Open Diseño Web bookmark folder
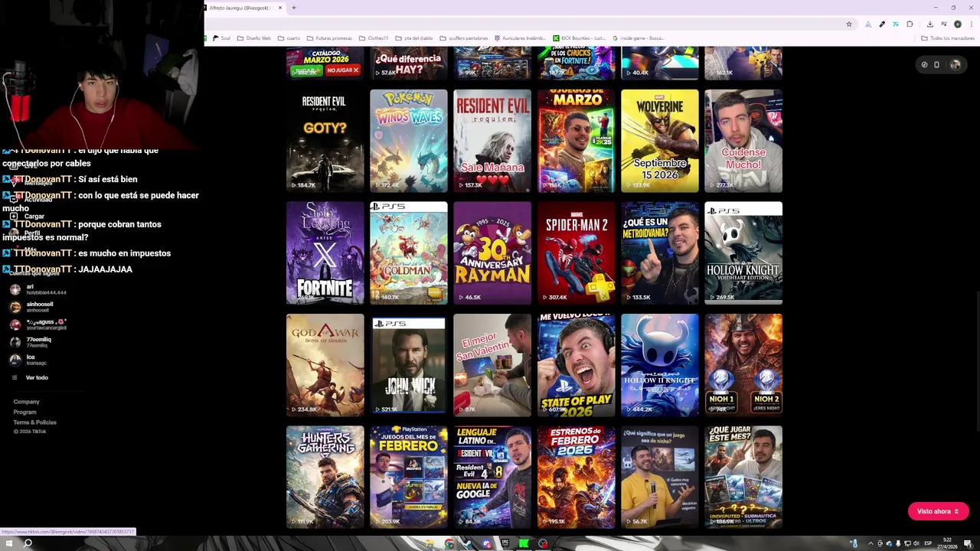980x551 pixels. (254, 37)
